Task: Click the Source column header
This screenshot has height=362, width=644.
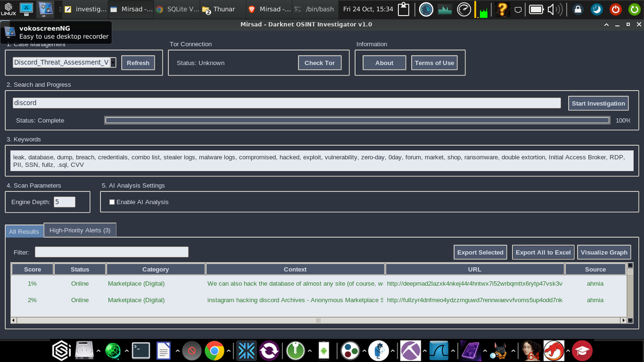Action: coord(595,269)
